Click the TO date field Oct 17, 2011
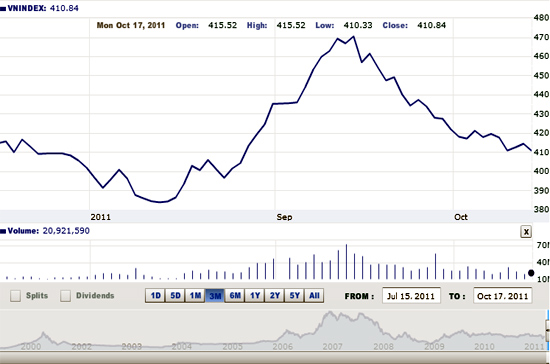This screenshot has width=550, height=364. [503, 296]
